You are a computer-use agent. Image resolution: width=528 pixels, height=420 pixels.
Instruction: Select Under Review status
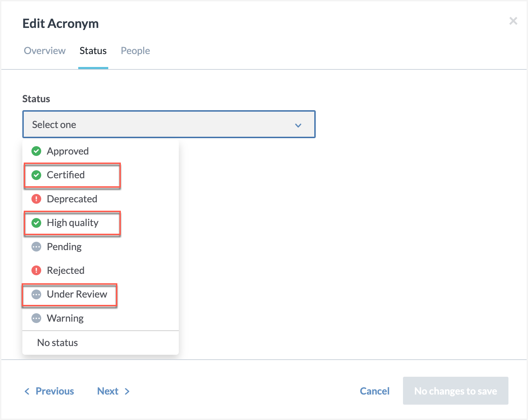[x=101, y=294]
